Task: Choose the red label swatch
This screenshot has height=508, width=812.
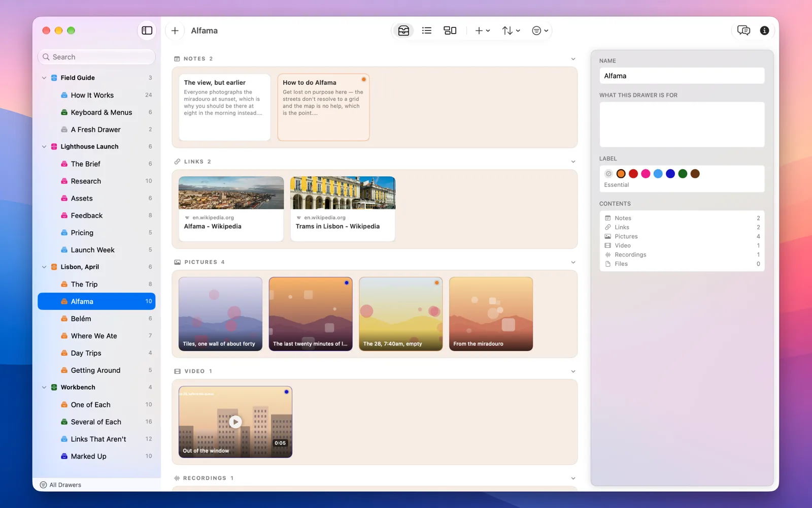Action: pos(633,174)
